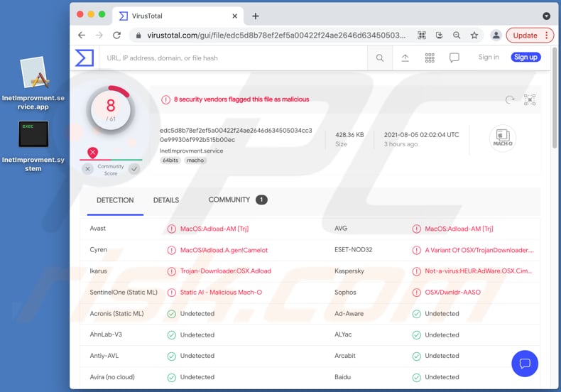Screen dimensions: 561x392
Task: Click the AhnLab-V3 vendor name
Action: tap(106, 334)
